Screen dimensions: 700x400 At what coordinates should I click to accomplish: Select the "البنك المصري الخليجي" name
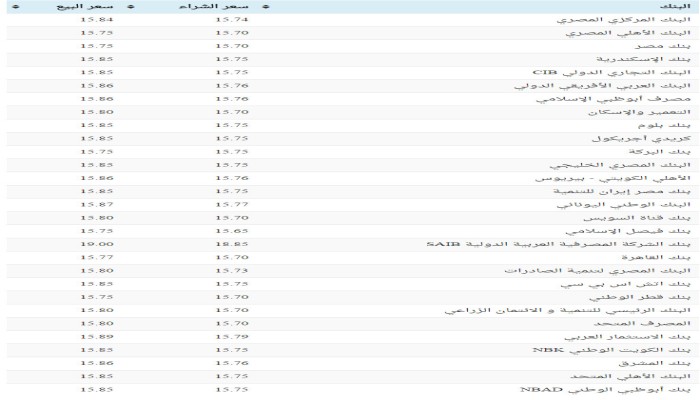click(x=620, y=165)
